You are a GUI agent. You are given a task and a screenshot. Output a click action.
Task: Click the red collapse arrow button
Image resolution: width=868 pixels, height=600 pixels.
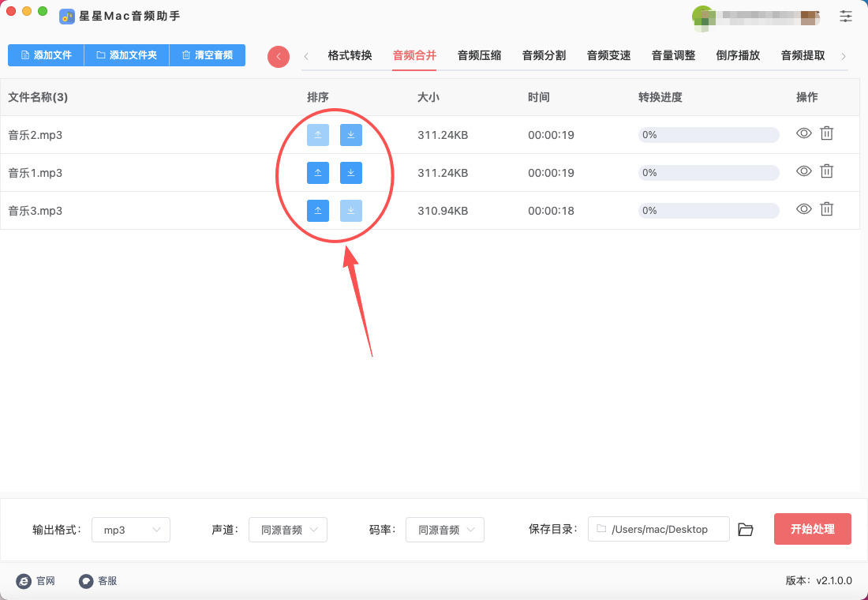point(279,57)
